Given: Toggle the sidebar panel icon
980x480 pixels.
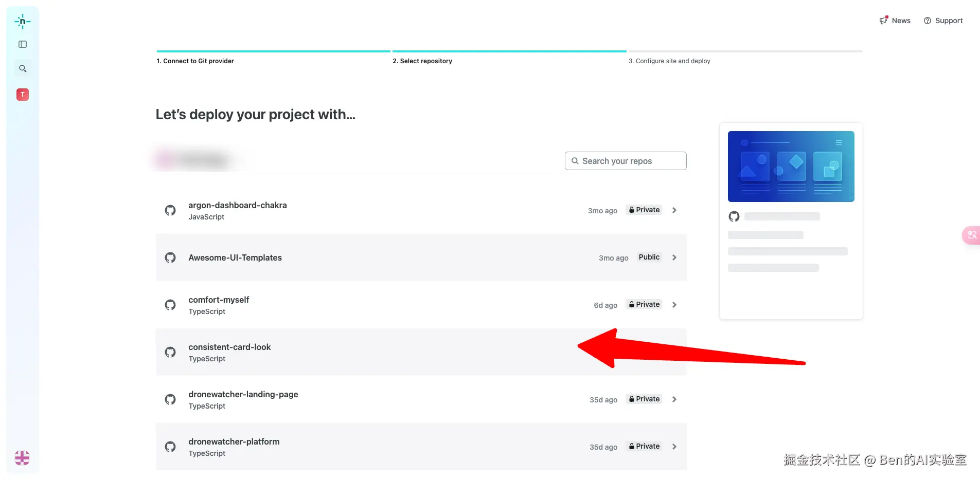Looking at the screenshot, I should [x=23, y=44].
